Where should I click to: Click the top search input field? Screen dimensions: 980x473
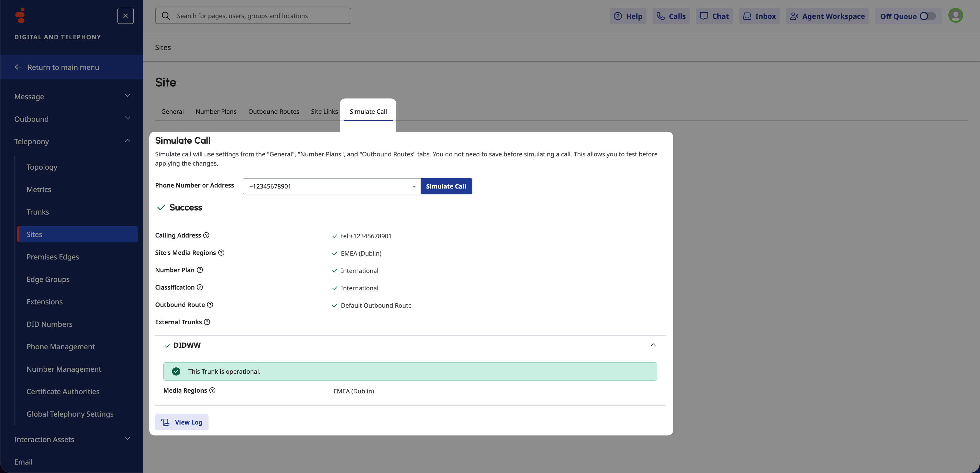[x=253, y=16]
